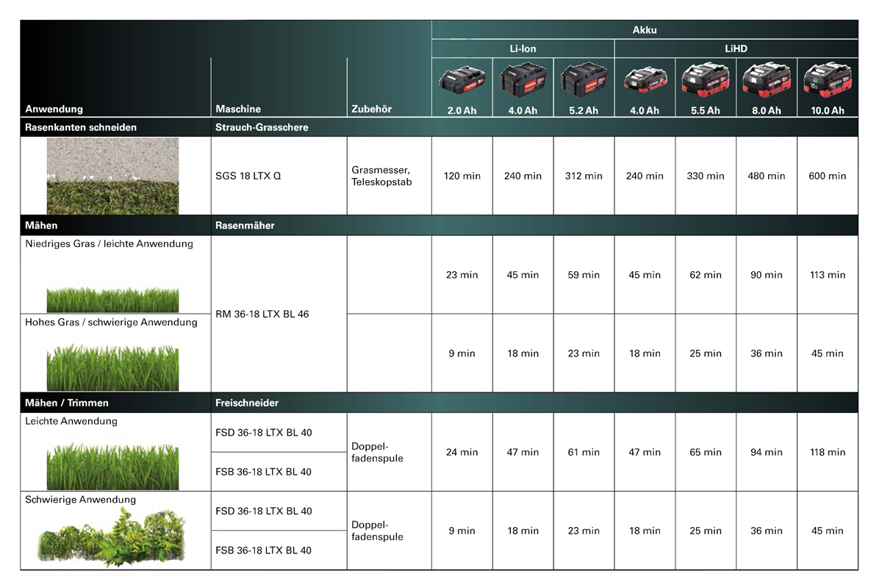Click the 10.0 Ah column label

click(828, 110)
